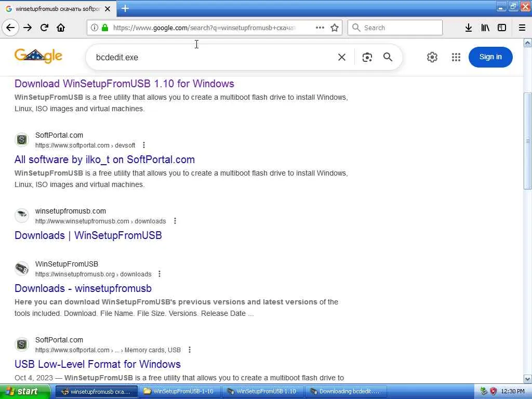
Task: Toggle the sidebar view icon
Action: pos(502,28)
